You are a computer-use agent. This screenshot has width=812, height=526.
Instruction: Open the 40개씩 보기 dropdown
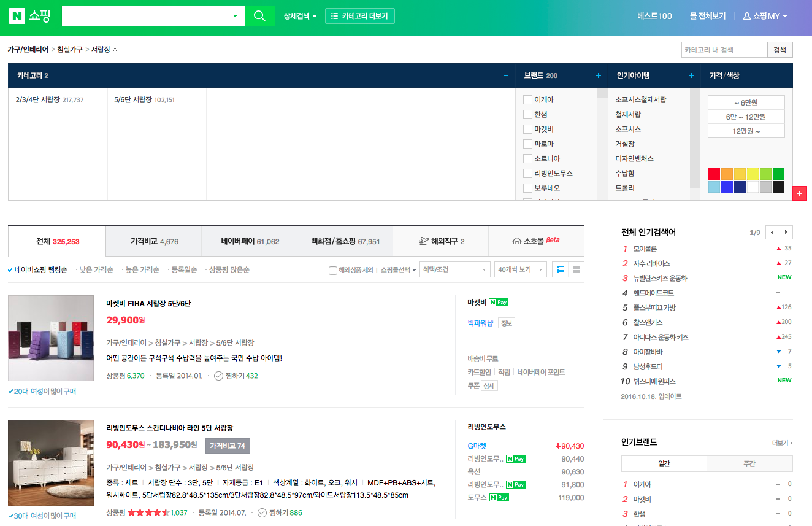click(x=521, y=270)
